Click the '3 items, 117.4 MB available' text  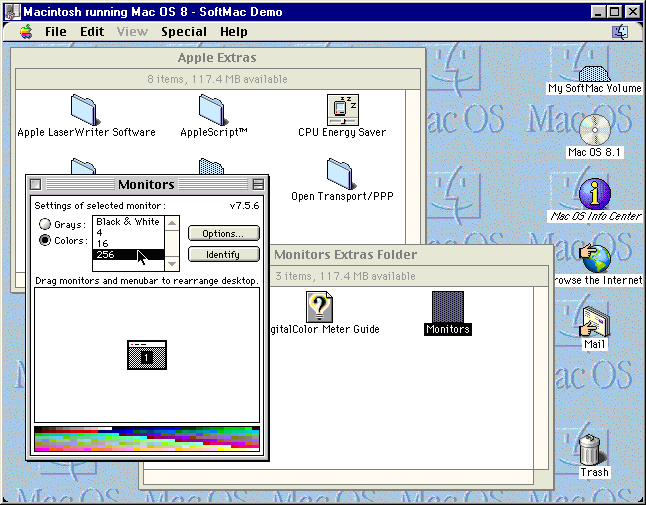click(345, 276)
